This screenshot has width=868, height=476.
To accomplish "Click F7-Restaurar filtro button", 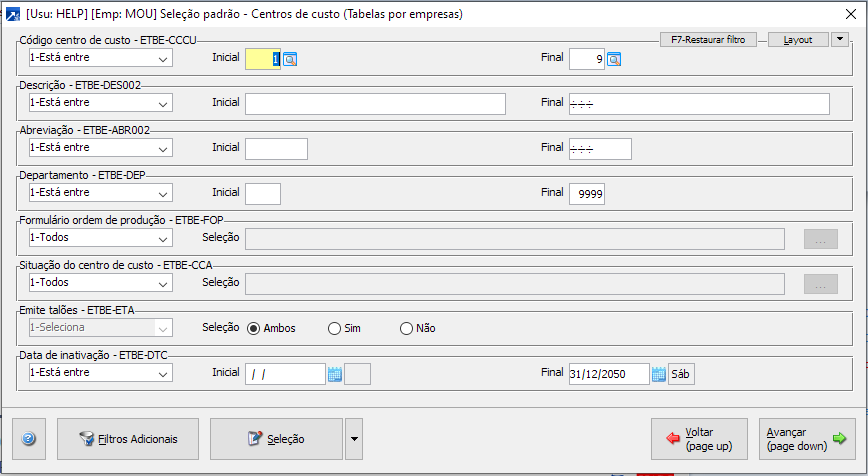I will point(708,39).
